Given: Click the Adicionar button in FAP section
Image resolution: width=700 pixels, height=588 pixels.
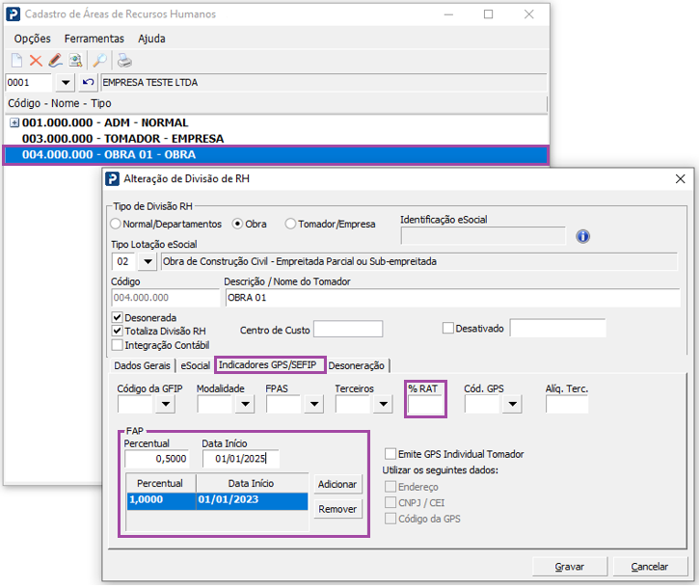Looking at the screenshot, I should pyautogui.click(x=337, y=484).
